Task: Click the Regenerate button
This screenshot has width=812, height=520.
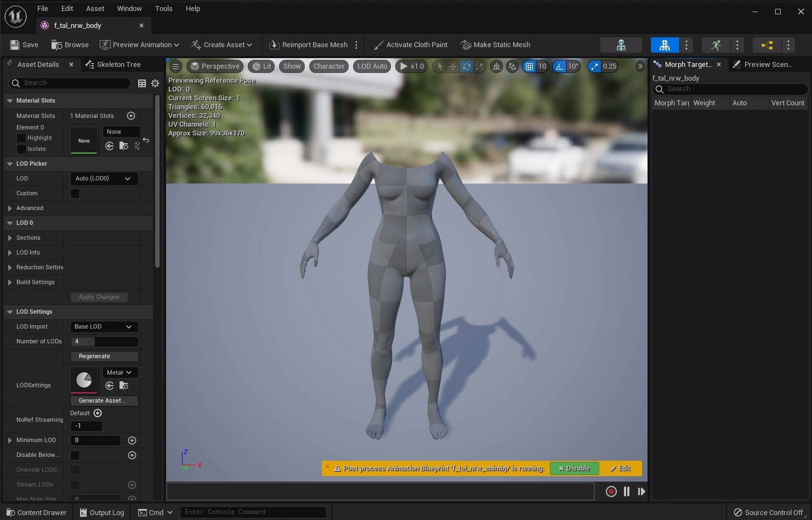Action: [x=104, y=357]
